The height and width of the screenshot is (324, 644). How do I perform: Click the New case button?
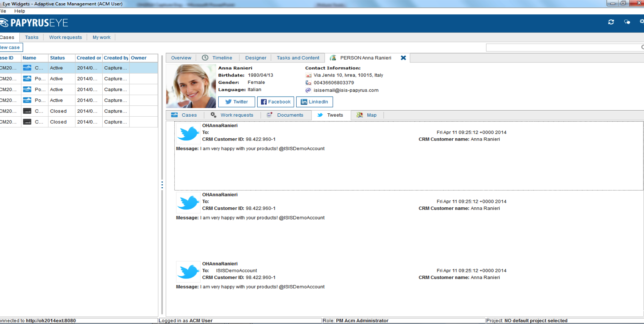point(10,47)
